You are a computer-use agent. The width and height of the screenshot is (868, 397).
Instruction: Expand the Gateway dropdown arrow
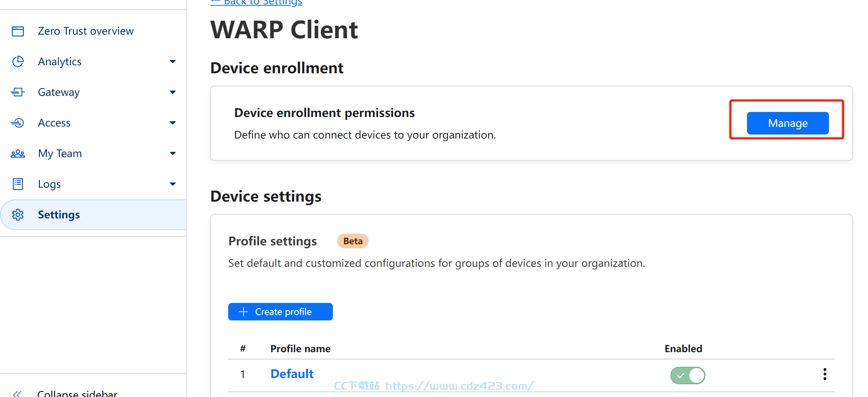click(173, 92)
